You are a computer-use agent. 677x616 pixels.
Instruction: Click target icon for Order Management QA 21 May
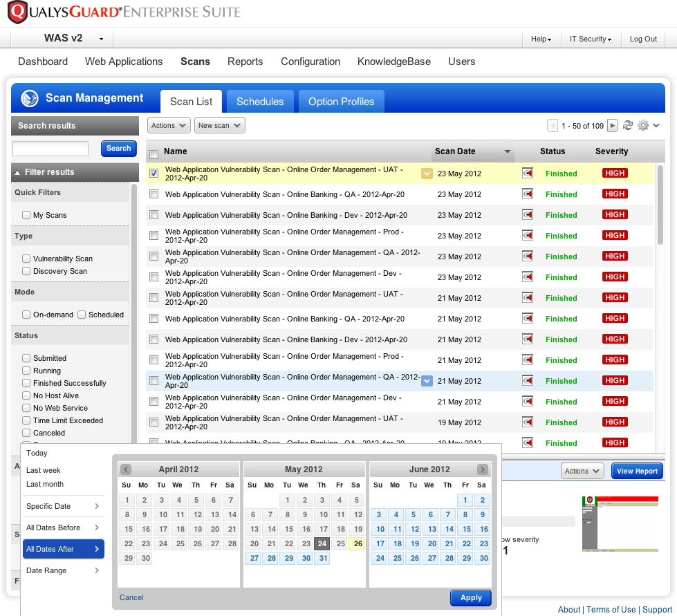pos(527,380)
